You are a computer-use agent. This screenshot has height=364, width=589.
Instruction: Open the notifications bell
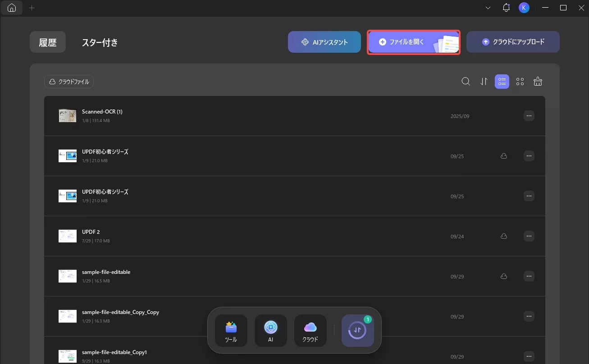(x=506, y=8)
